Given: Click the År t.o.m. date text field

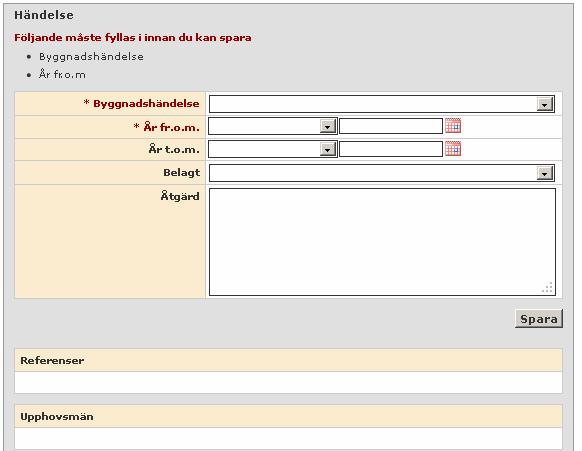Looking at the screenshot, I should (391, 149).
